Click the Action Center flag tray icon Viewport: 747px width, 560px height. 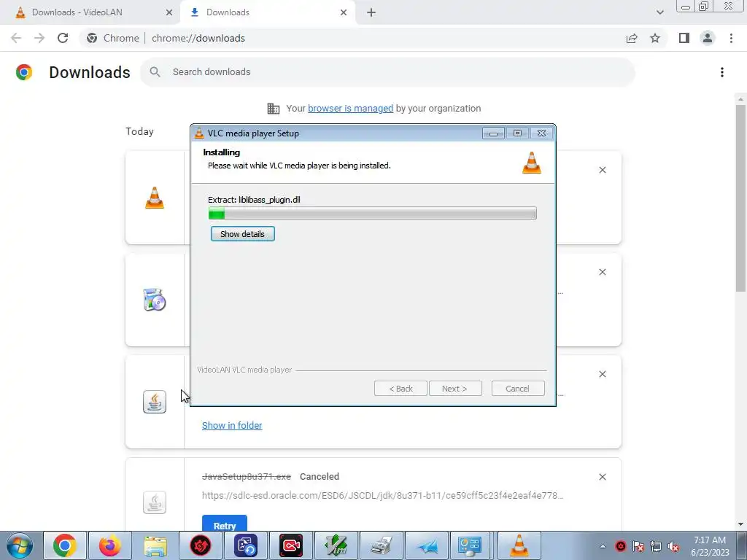pyautogui.click(x=638, y=546)
